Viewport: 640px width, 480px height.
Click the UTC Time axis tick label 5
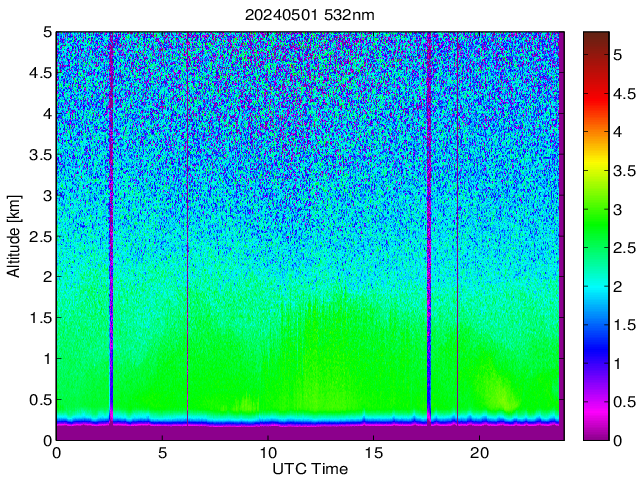pyautogui.click(x=162, y=453)
